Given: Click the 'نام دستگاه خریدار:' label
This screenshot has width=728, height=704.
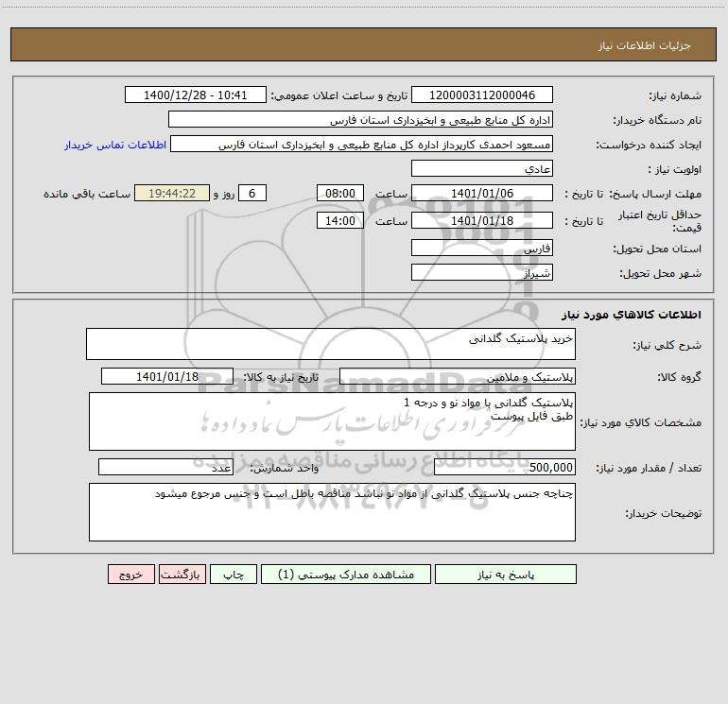Looking at the screenshot, I should coord(657,120).
